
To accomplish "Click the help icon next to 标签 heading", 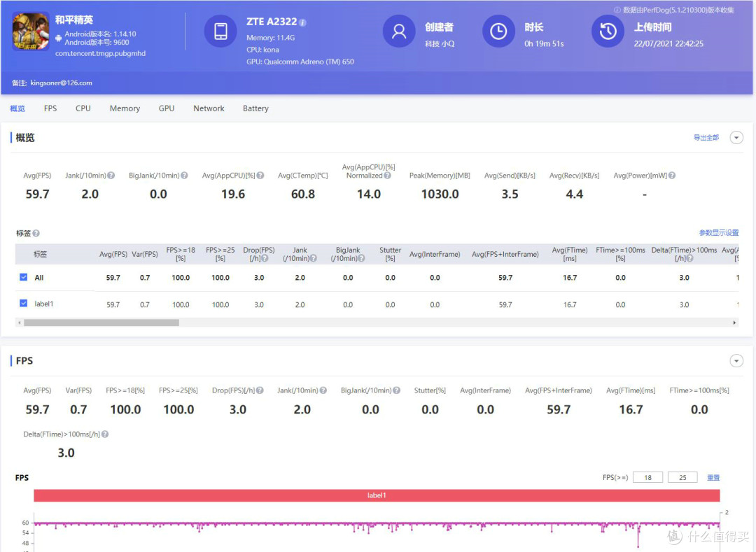I will click(36, 233).
